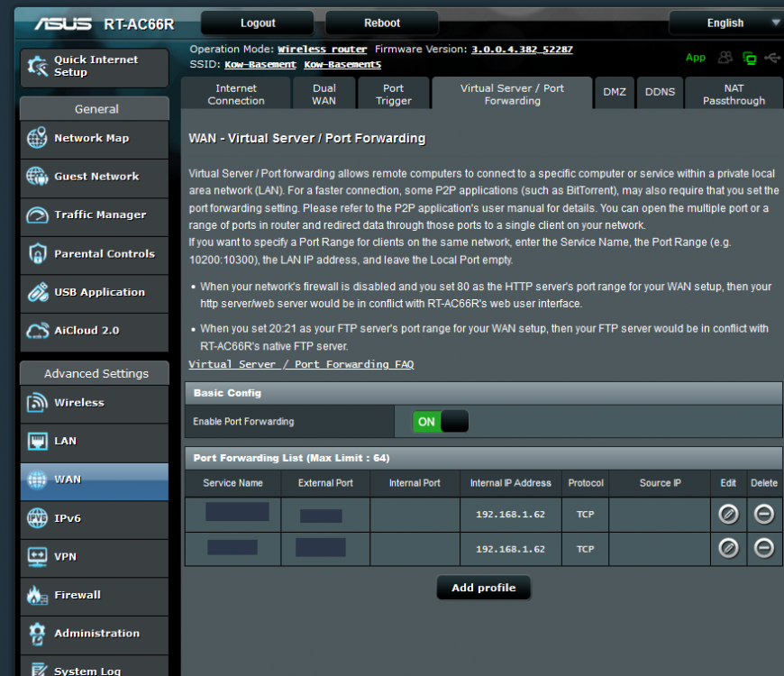Click the USB Application icon
784x676 pixels.
(38, 292)
